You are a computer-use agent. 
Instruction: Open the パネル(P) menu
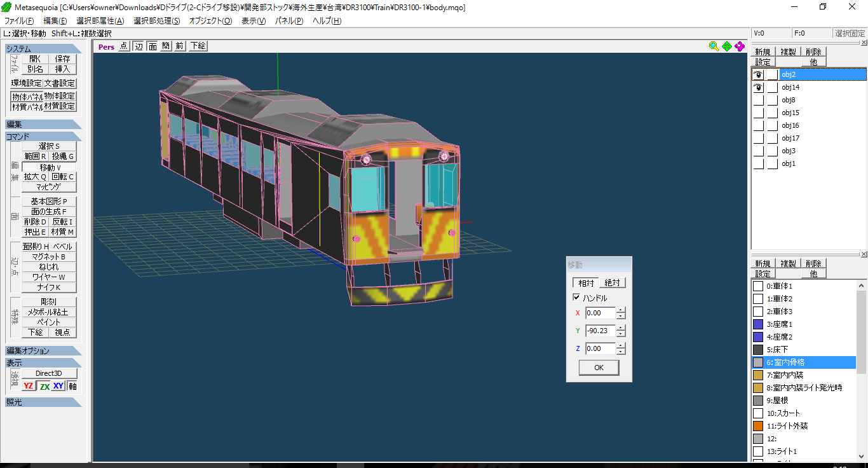point(288,21)
